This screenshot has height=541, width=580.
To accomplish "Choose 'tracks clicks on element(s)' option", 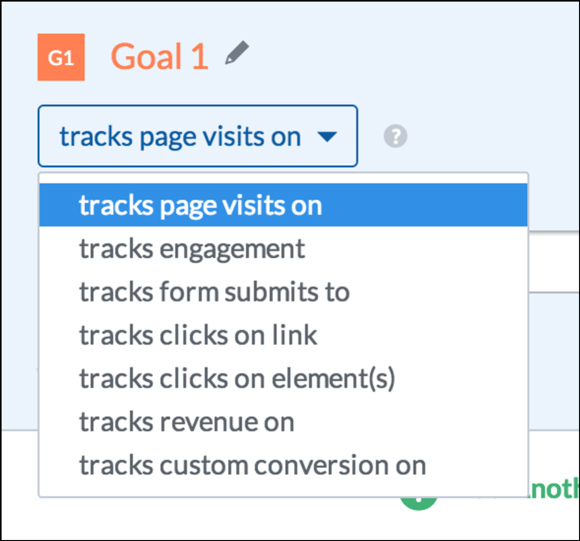I will tap(283, 378).
